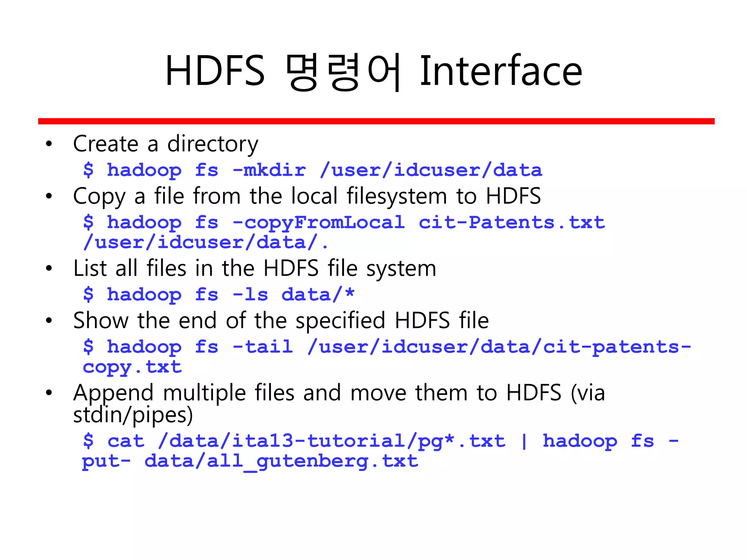Click the "stdin/pipes)" text line
This screenshot has width=747, height=560.
pos(133,415)
